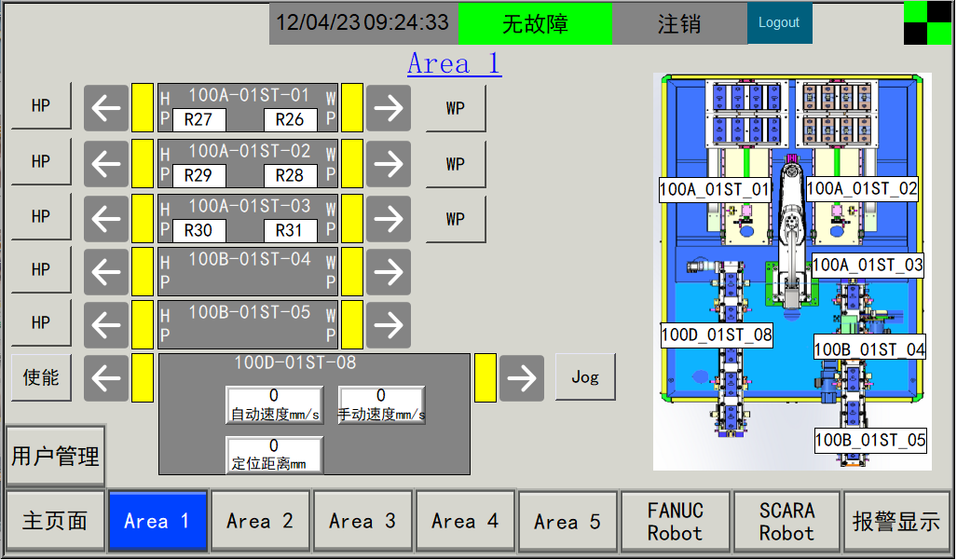
Task: Open 用户管理 user management
Action: (x=55, y=457)
